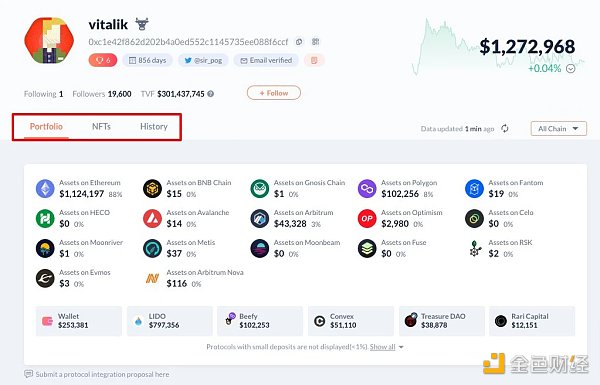
Task: Open the LIDO protocol card
Action: [x=170, y=321]
